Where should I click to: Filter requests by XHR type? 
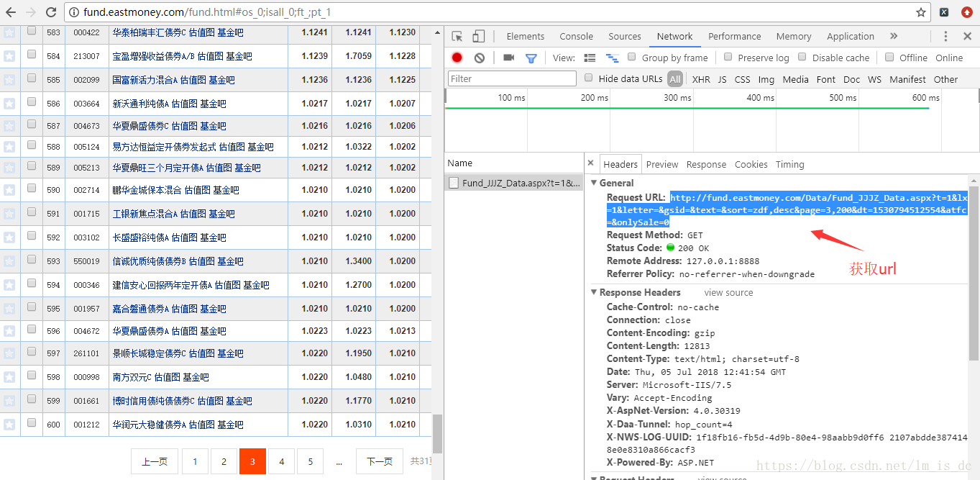click(x=701, y=79)
